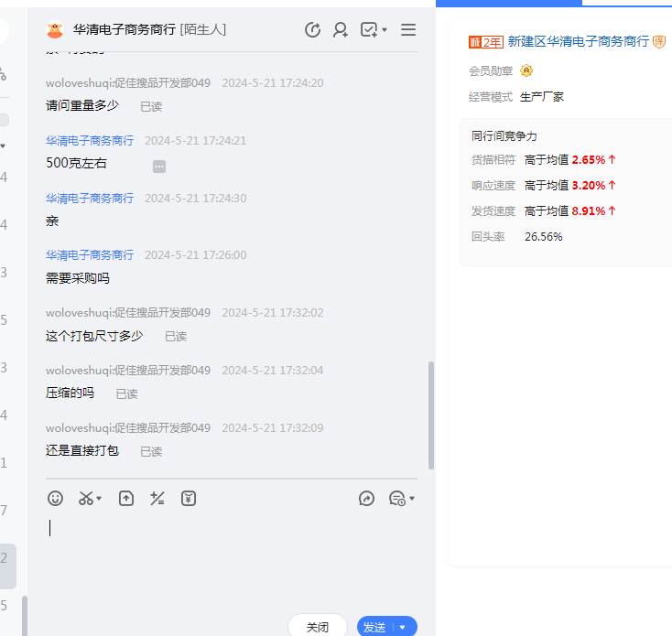Screen dimensions: 672x636
Task: Click in the message input area
Action: [232, 561]
